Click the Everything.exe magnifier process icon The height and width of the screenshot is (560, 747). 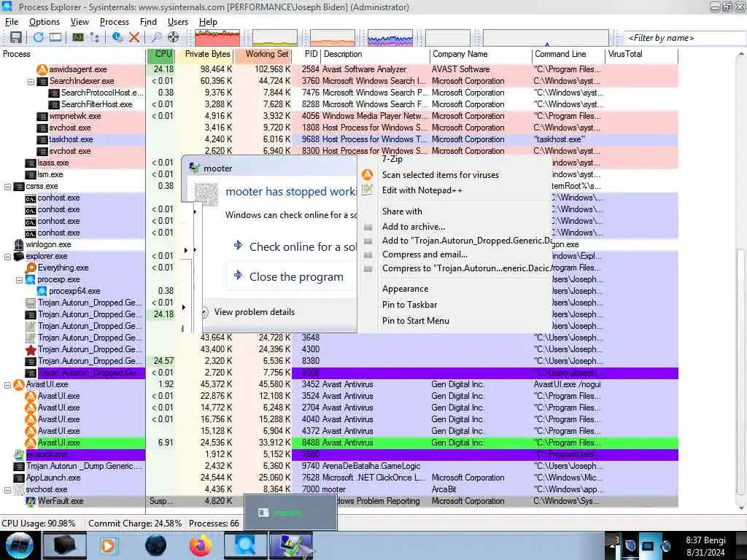[31, 268]
